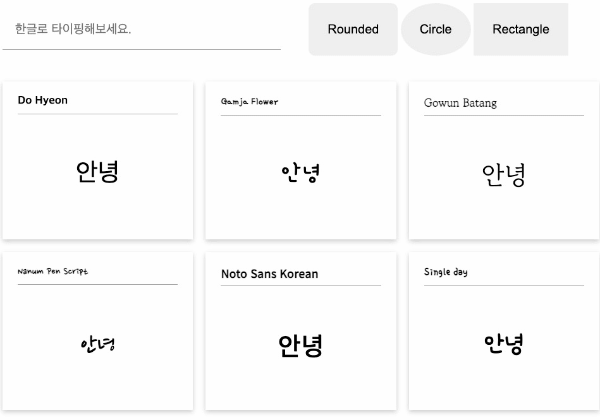Select the Rectangle shape button
Viewport: 600px width, 420px height.
point(521,29)
